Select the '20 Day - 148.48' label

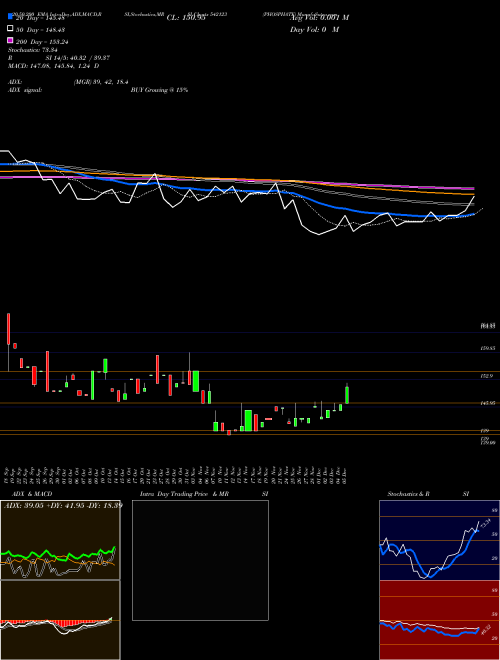(x=40, y=18)
